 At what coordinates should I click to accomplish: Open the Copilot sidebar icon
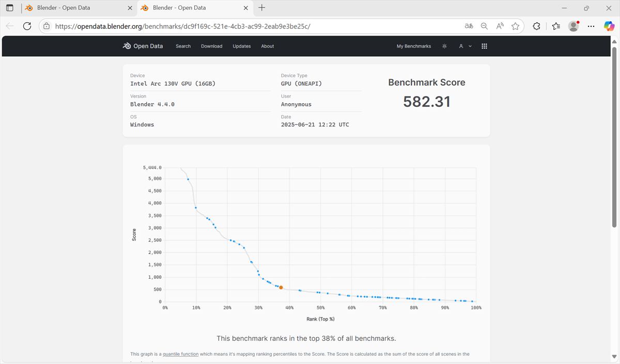tap(608, 26)
